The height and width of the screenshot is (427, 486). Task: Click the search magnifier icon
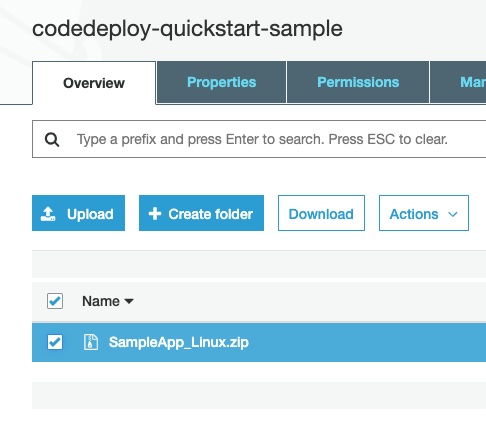tap(52, 140)
